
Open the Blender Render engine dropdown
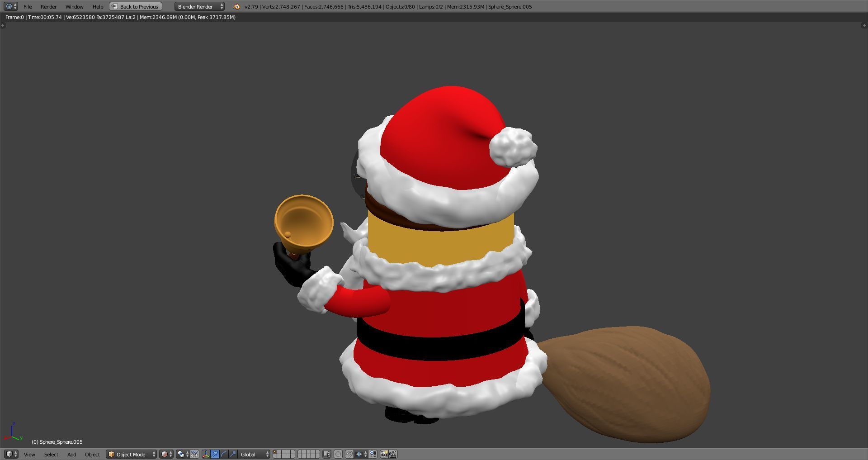(x=199, y=7)
